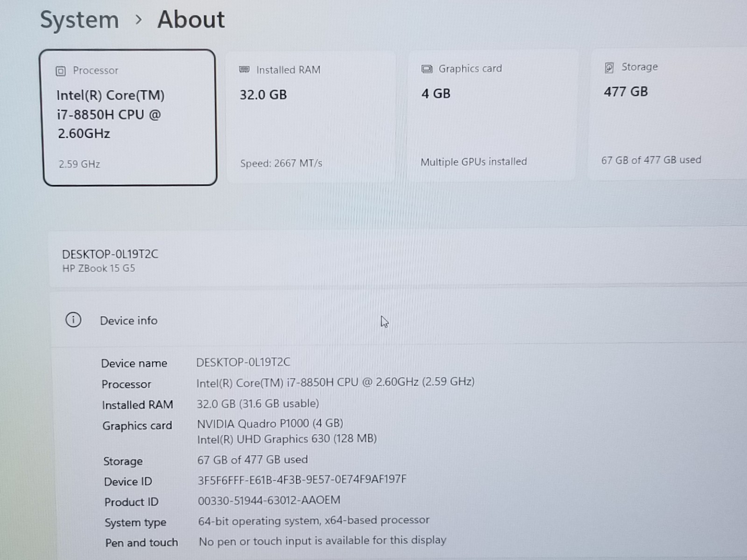Click Product ID value 00330-51944-63012-AAOEM

269,500
